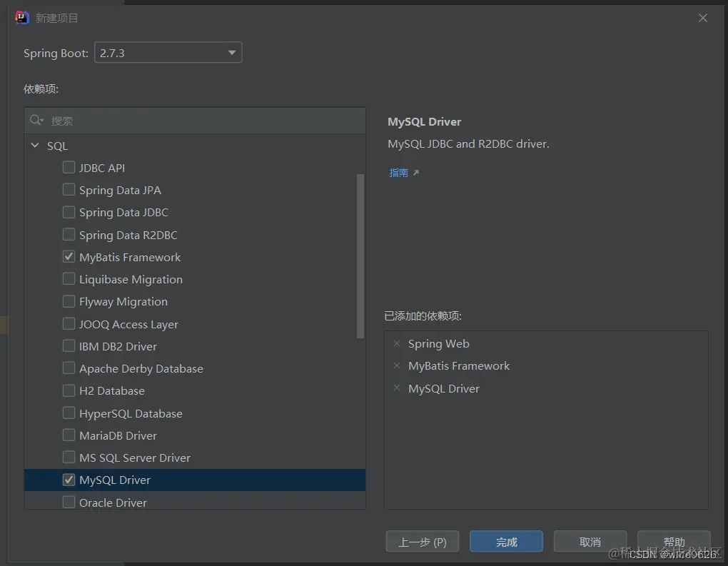This screenshot has width=728, height=566.
Task: Select the "MySQL Driver" row text in list
Action: click(115, 480)
